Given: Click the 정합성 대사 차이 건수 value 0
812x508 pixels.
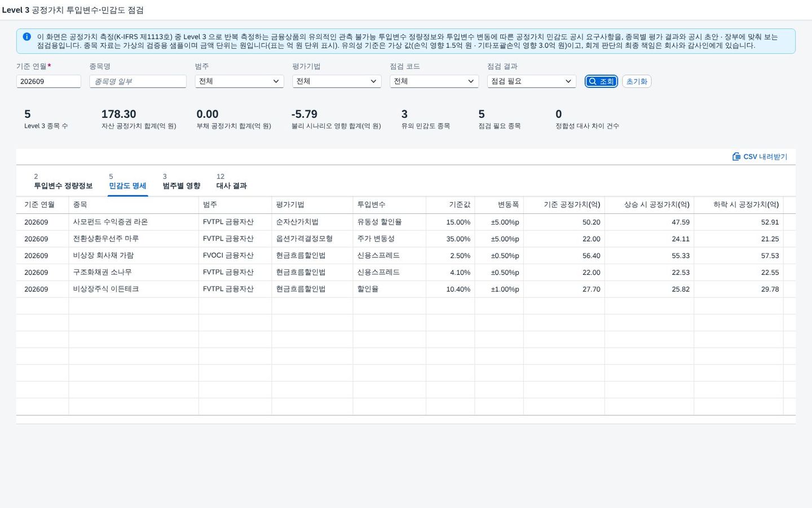Looking at the screenshot, I should click(559, 114).
